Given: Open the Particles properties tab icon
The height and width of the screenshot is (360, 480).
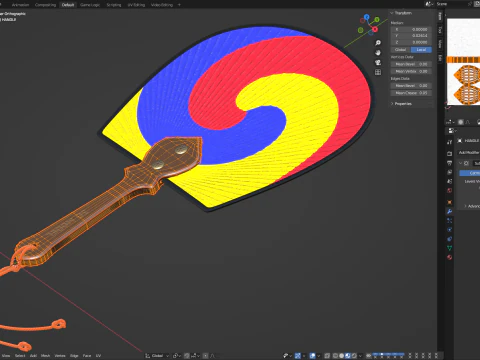Looking at the screenshot, I should tap(449, 220).
